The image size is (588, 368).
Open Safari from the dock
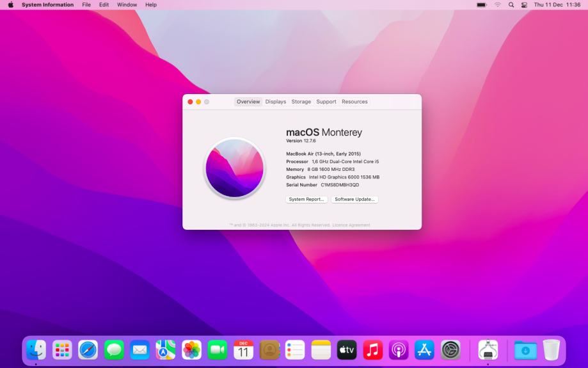tap(88, 350)
